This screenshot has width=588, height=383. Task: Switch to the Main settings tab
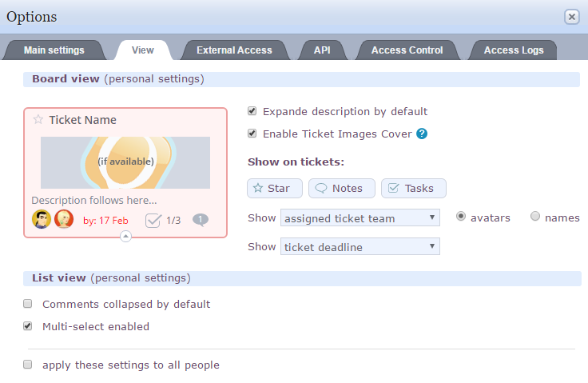coord(54,50)
